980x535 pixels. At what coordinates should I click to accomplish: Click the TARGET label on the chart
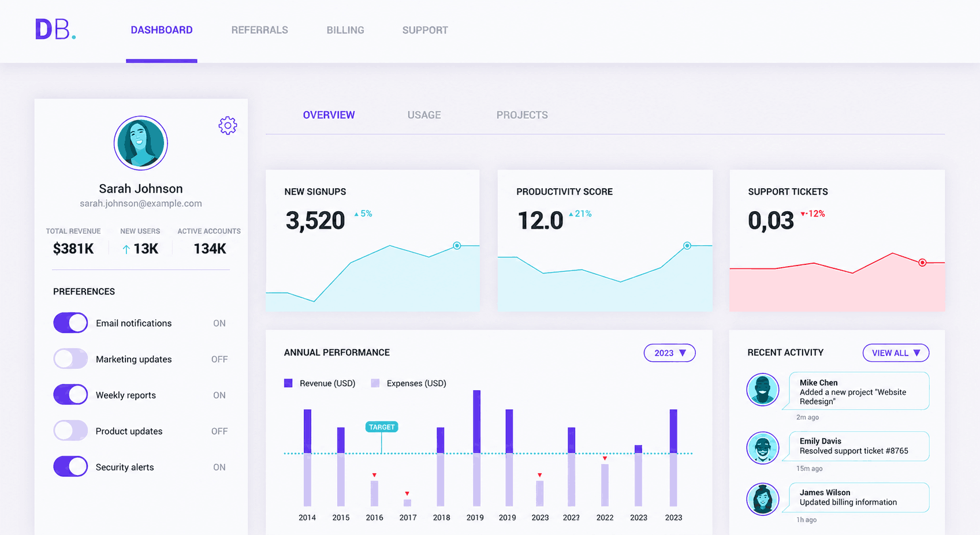(x=382, y=427)
